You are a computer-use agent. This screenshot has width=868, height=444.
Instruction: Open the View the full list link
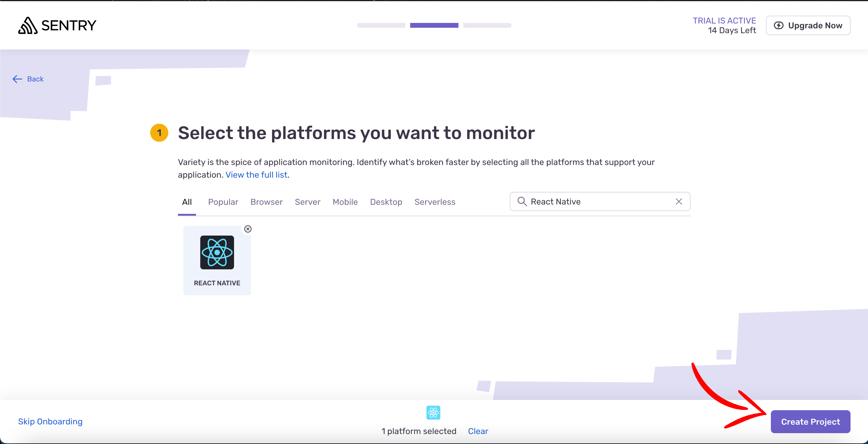coord(256,175)
